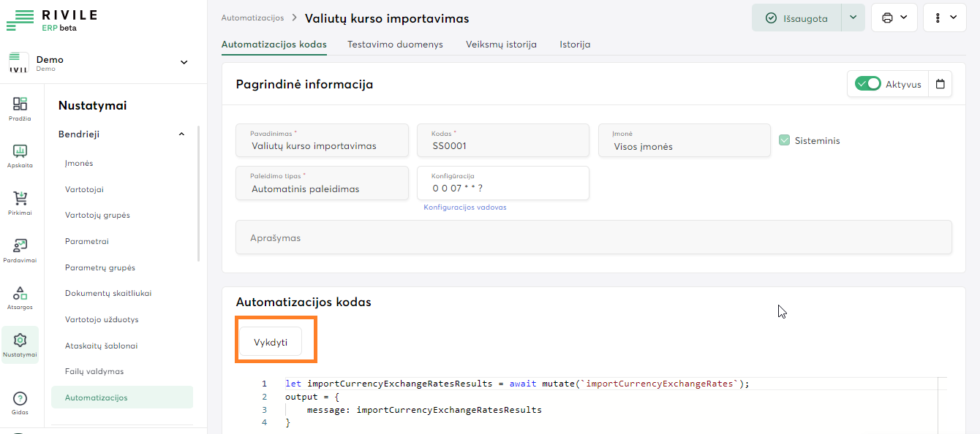Select Vartotojai in settings list
The image size is (980, 434).
click(84, 189)
